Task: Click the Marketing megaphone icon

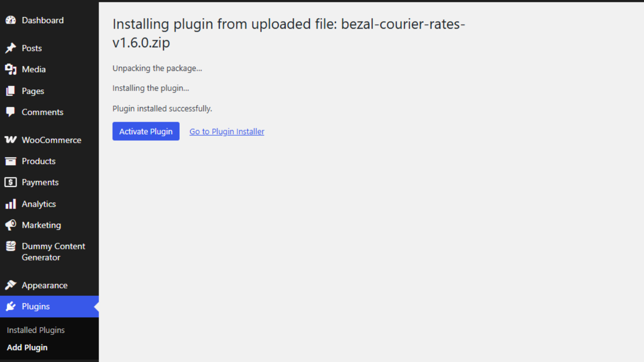Action: point(11,225)
